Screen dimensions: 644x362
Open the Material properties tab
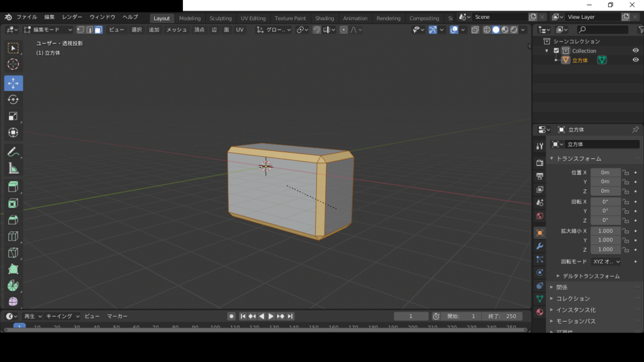540,312
